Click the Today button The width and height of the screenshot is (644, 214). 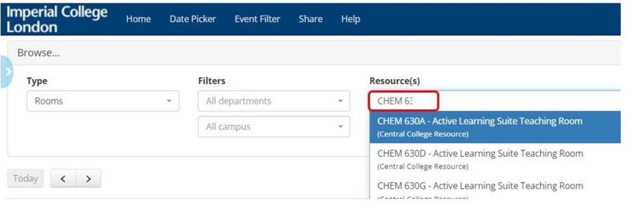tap(25, 179)
